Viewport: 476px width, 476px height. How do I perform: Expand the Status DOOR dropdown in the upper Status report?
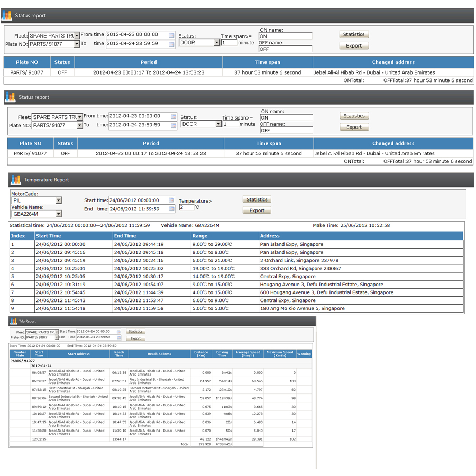pos(217,42)
